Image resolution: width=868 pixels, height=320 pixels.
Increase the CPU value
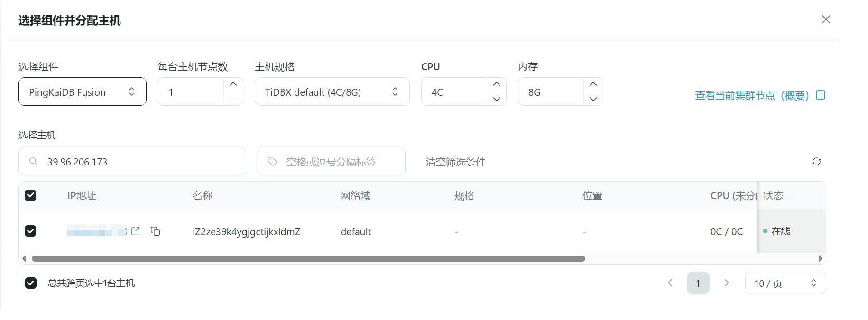497,84
